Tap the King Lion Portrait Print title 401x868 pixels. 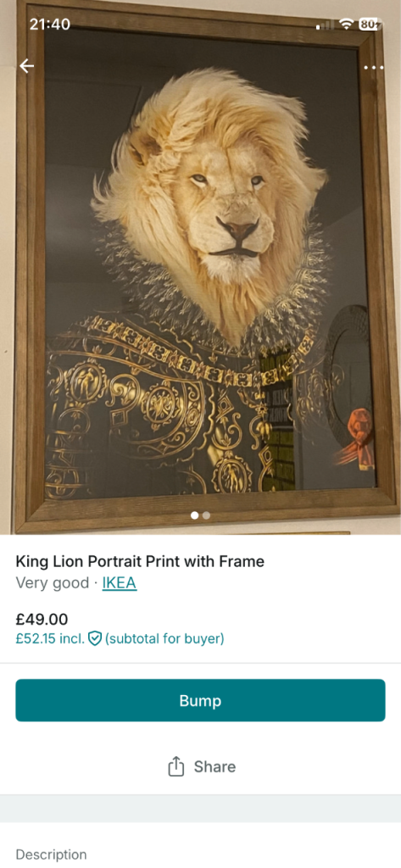pyautogui.click(x=140, y=562)
